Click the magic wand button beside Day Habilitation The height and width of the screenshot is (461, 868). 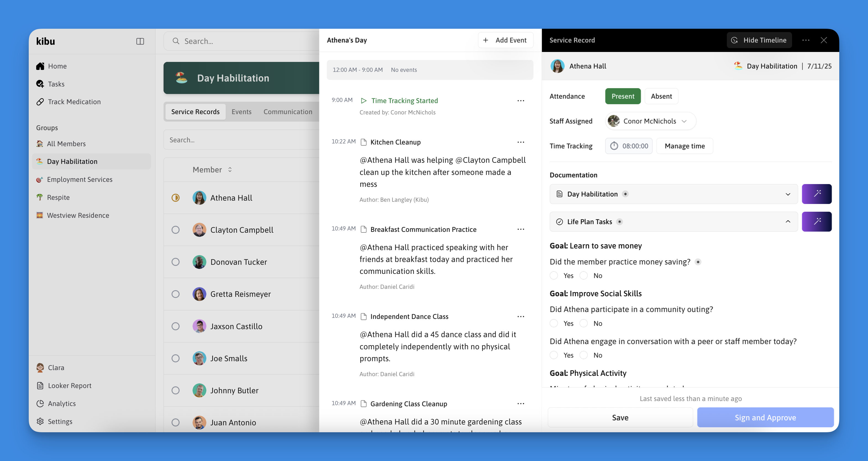tap(816, 194)
